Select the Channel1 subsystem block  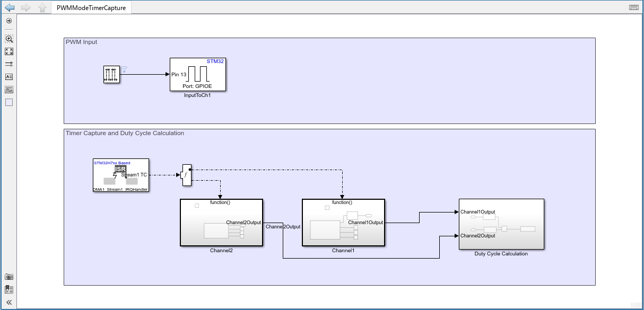pos(343,223)
